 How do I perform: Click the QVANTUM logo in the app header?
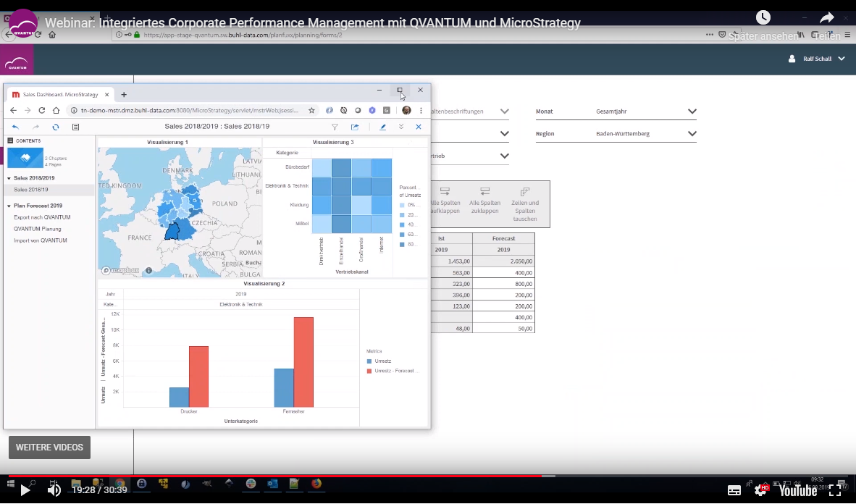pyautogui.click(x=17, y=60)
